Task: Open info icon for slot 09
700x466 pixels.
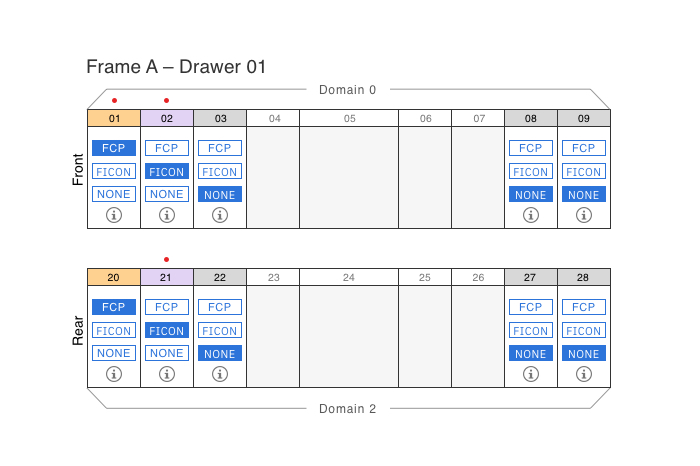Action: (x=584, y=214)
